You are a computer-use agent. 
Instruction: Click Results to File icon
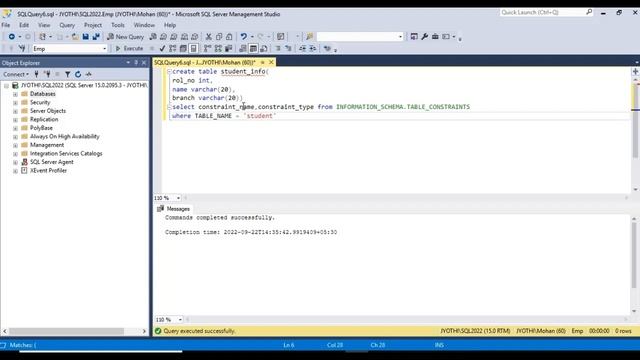pos(264,49)
